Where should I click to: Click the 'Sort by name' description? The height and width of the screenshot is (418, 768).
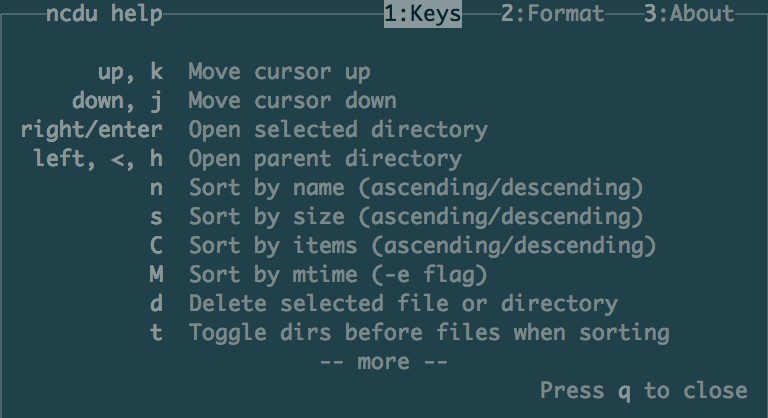[416, 188]
